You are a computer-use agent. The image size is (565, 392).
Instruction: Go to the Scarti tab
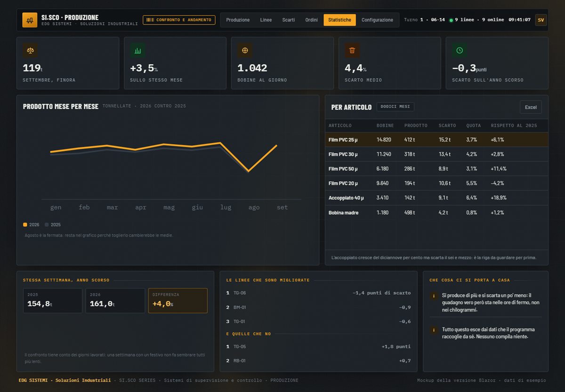pos(289,20)
